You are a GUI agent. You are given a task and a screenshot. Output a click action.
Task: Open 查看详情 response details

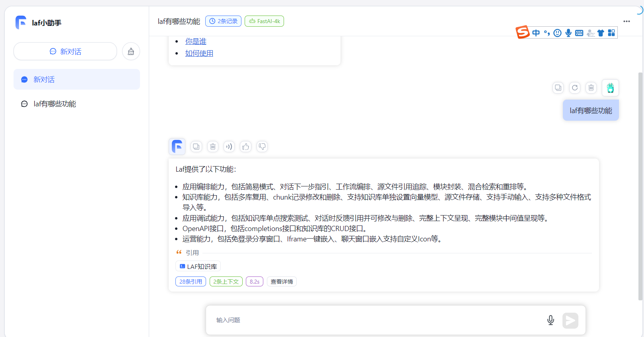tap(282, 282)
